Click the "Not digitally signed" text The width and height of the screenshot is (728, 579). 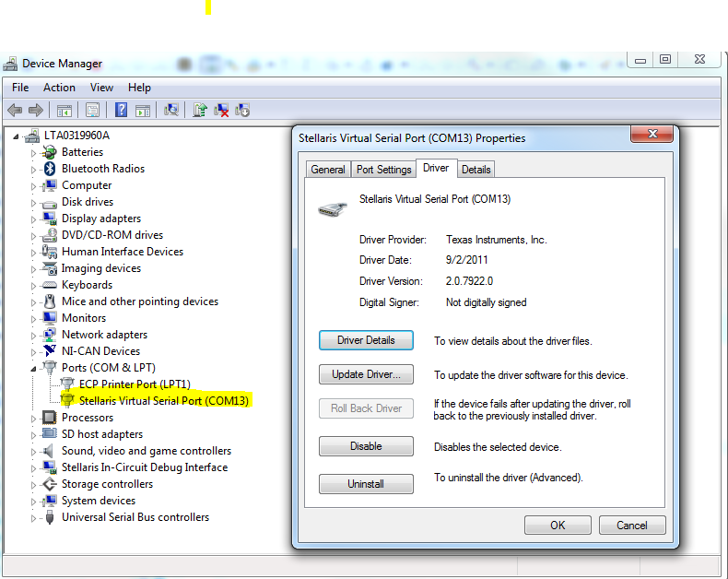coord(487,302)
